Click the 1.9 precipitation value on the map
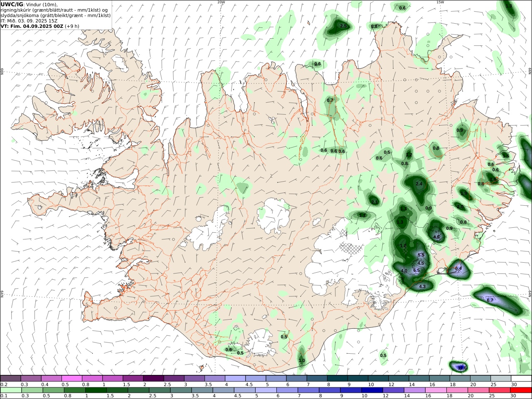Screen dimensions: 532x399 tap(464, 193)
